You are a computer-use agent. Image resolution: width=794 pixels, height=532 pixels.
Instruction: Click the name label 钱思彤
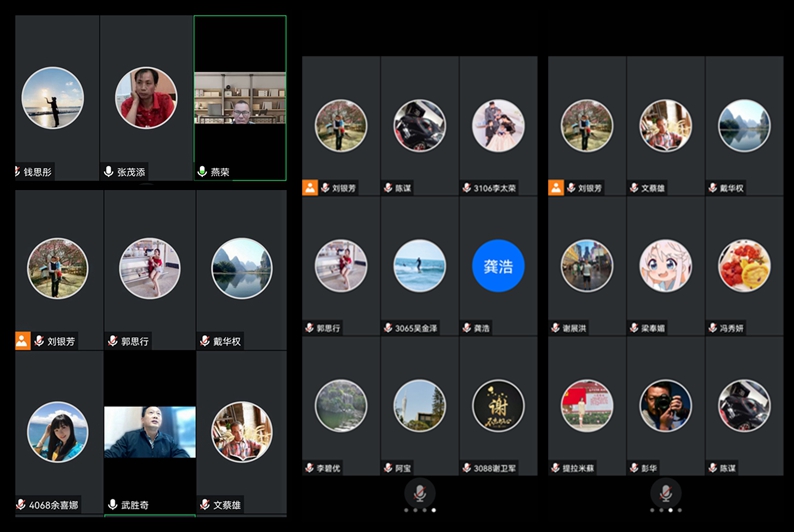(40, 172)
